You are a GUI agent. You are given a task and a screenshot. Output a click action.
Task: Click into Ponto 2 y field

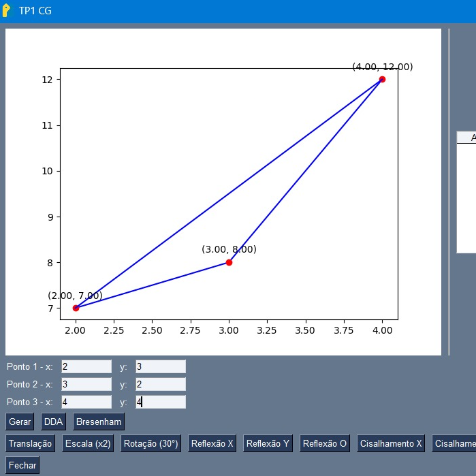[161, 384]
